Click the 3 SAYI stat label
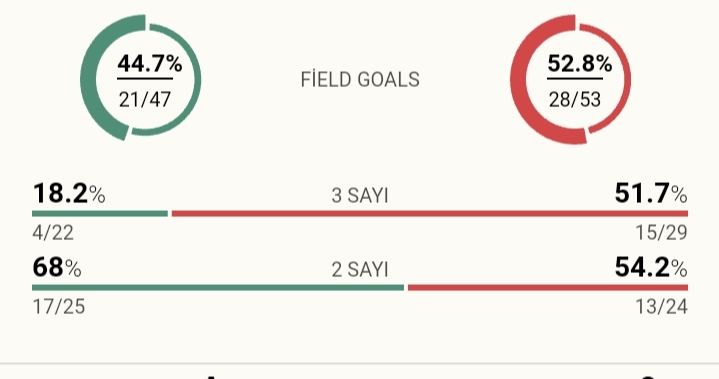The image size is (719, 379). point(360,196)
